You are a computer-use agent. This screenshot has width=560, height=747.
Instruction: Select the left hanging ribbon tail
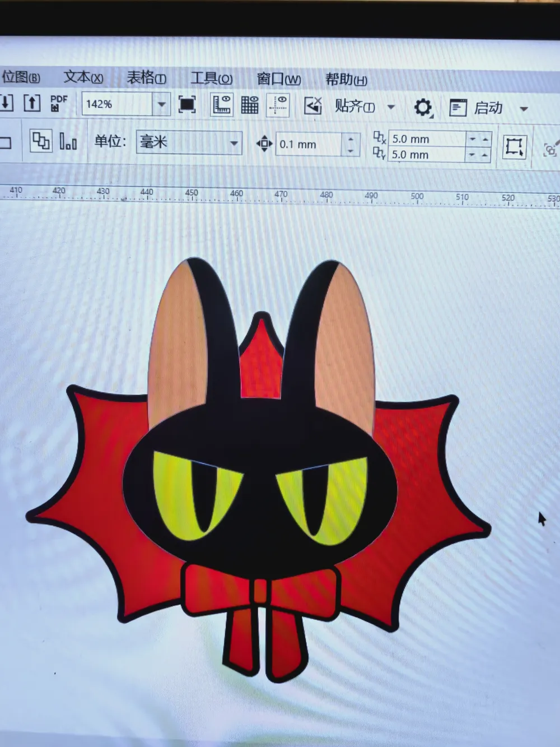(241, 642)
